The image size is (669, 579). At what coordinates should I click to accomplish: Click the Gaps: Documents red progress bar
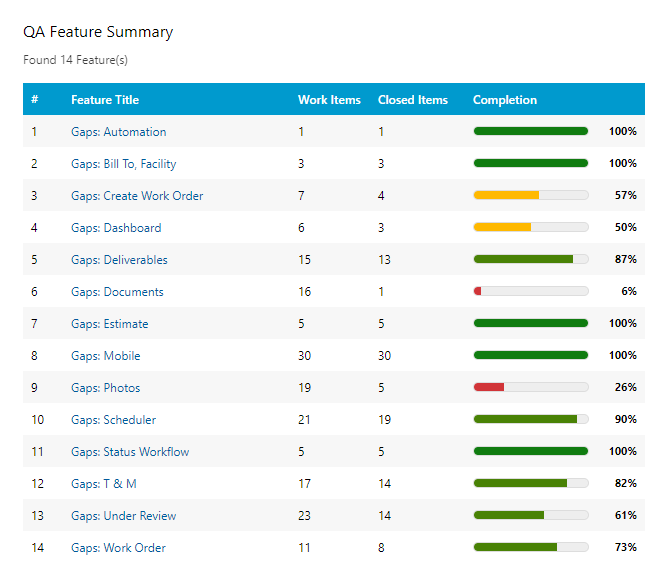click(x=531, y=291)
